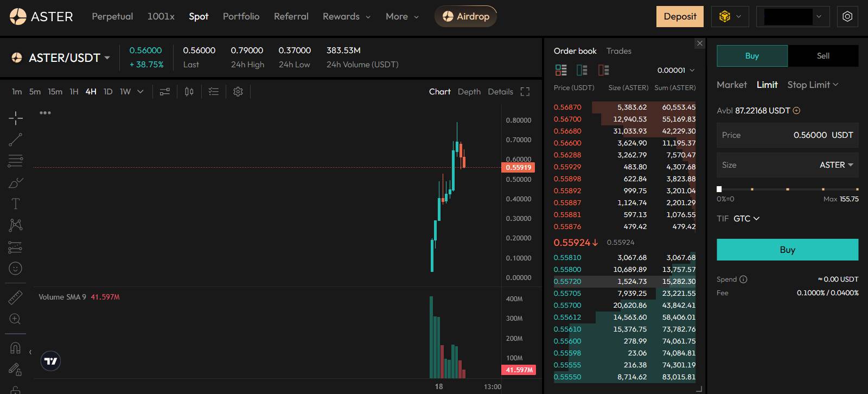Change the ASTER size unit
Screen dimensions: 868x394
[837, 165]
